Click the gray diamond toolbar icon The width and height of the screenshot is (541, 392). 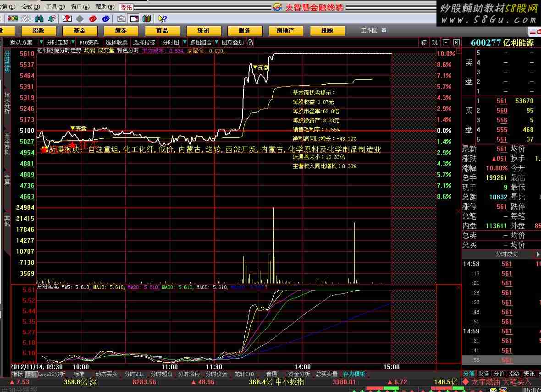80,19
